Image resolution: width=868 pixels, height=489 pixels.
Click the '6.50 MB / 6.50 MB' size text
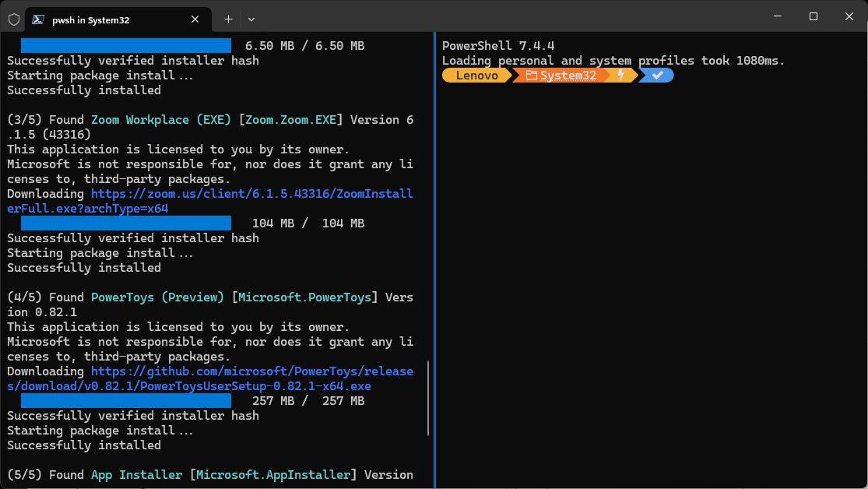pyautogui.click(x=304, y=45)
